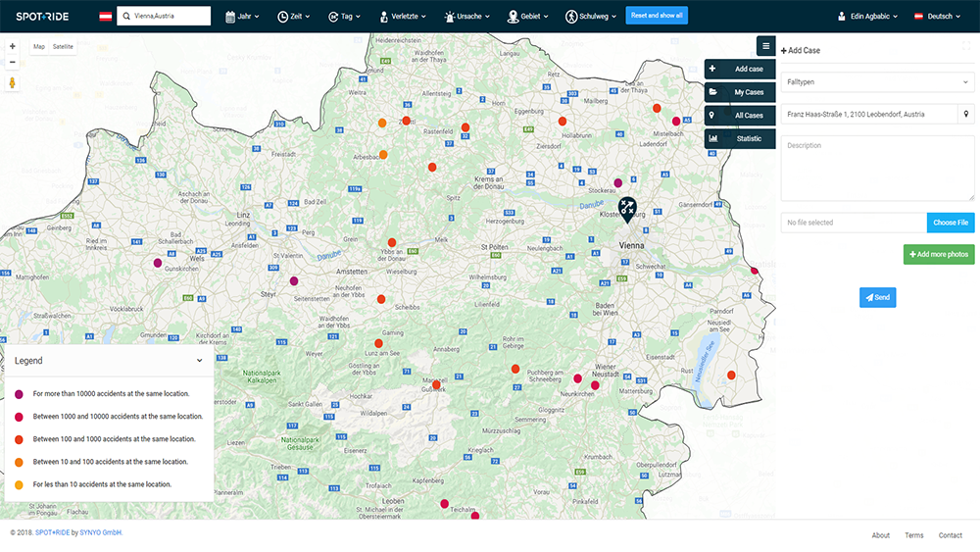Viewport: 980px width, 552px height.
Task: Click the black accident marker near Vienna
Action: tap(628, 208)
